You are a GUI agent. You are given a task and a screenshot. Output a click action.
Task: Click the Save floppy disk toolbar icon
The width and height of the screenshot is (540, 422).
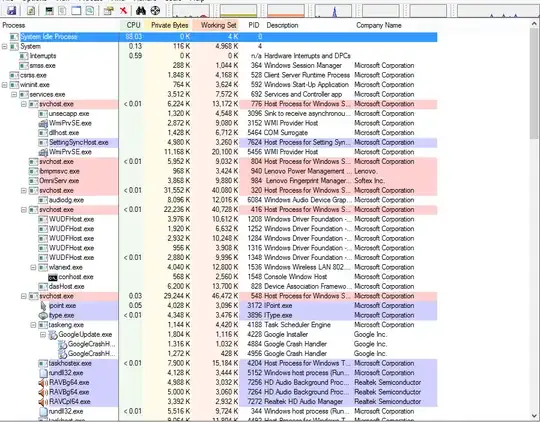pyautogui.click(x=12, y=10)
